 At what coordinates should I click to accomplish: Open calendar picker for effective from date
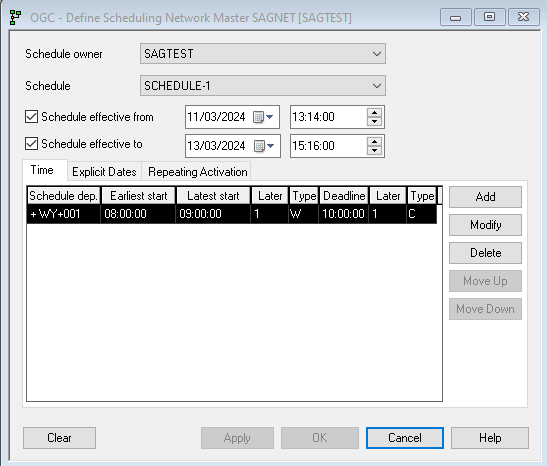pos(263,117)
